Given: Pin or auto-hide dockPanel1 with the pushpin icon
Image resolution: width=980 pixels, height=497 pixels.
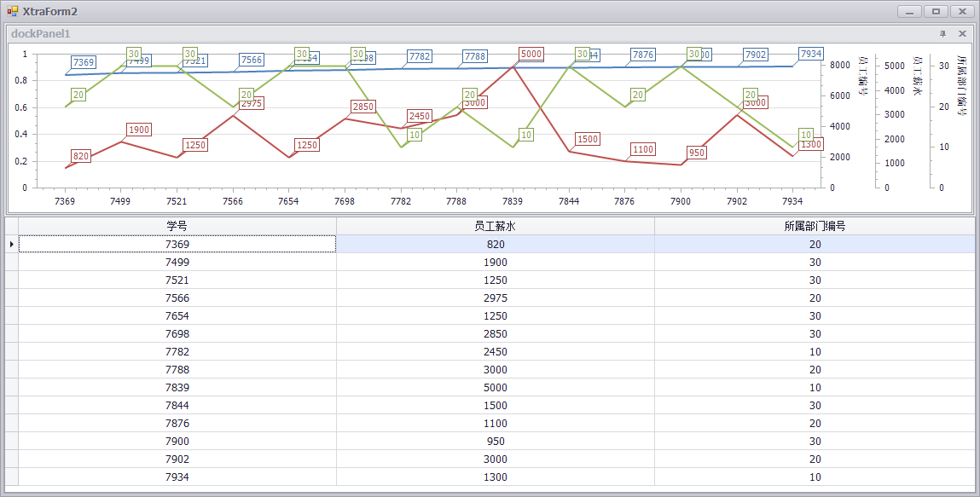Looking at the screenshot, I should tap(943, 34).
